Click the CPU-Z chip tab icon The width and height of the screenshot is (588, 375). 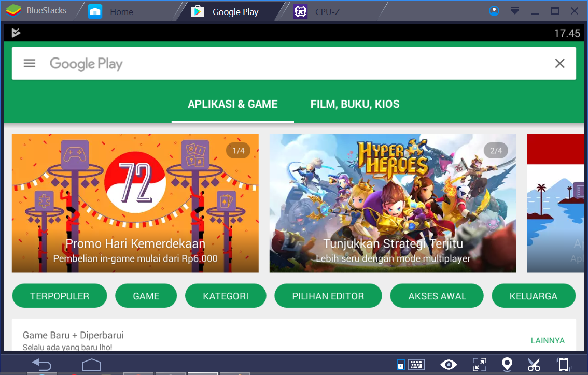(x=300, y=11)
